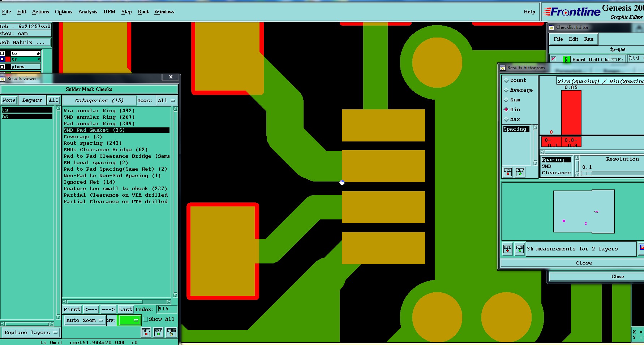Open the Analysis menu

(88, 12)
